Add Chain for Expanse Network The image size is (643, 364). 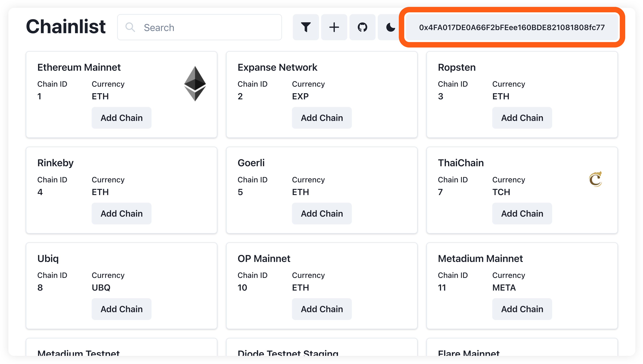point(322,118)
